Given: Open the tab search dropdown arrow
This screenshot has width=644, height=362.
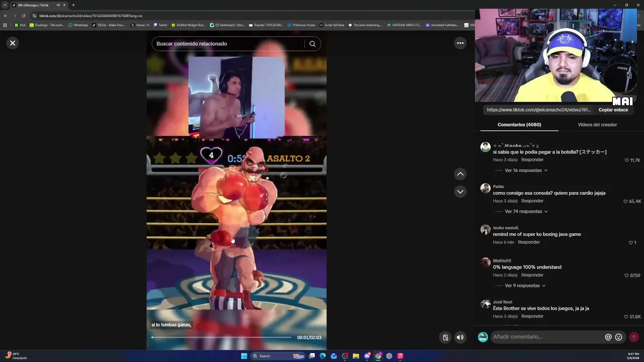Looking at the screenshot, I should [5, 5].
